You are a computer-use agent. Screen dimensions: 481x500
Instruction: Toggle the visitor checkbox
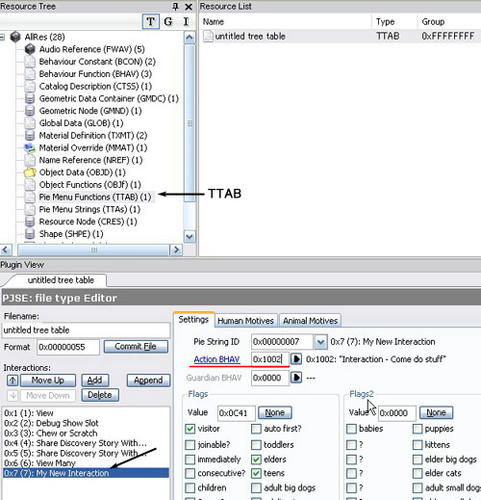(x=190, y=429)
